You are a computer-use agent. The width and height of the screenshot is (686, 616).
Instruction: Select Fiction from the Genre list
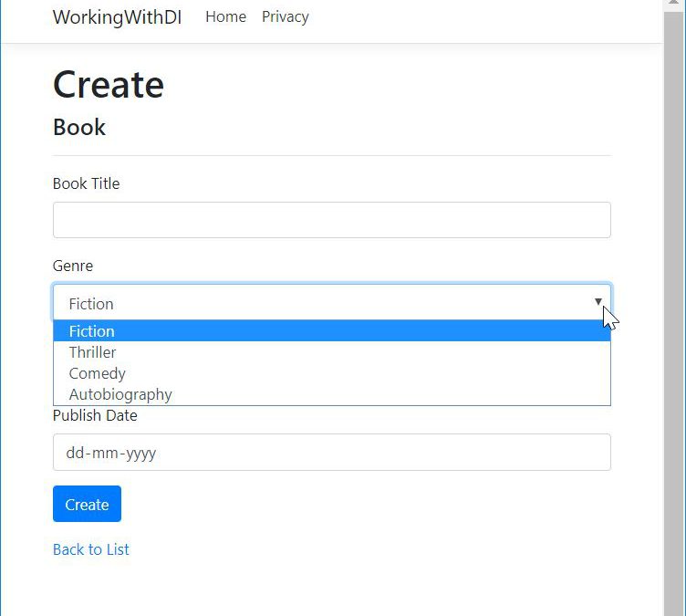(92, 331)
